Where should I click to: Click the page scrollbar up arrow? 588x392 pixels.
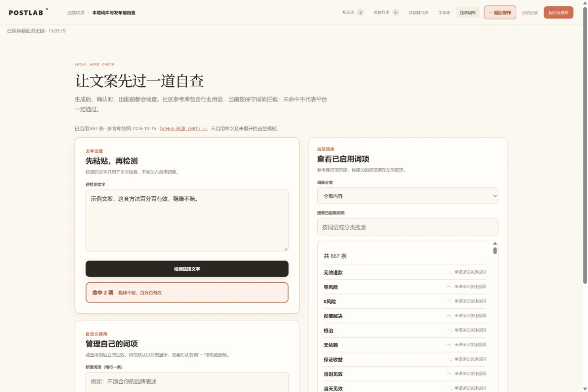(x=585, y=3)
